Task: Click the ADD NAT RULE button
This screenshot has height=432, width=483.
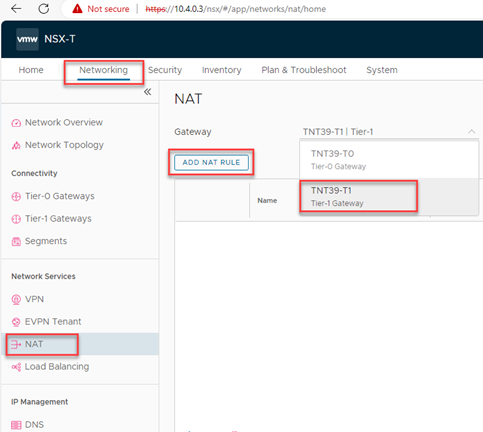Action: click(211, 163)
